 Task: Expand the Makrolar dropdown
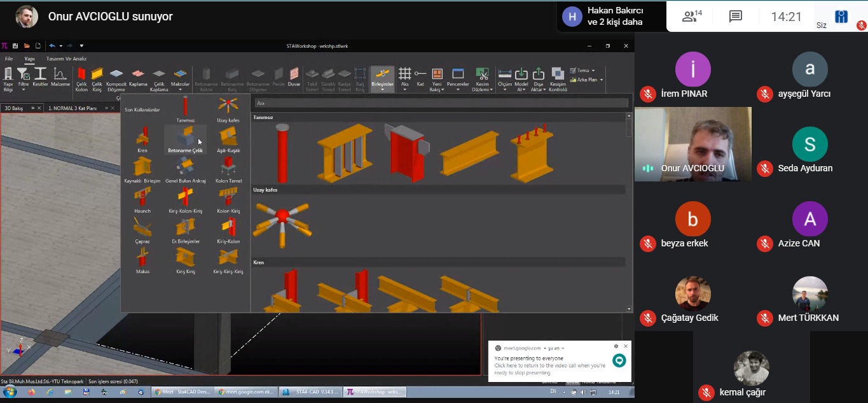[181, 79]
